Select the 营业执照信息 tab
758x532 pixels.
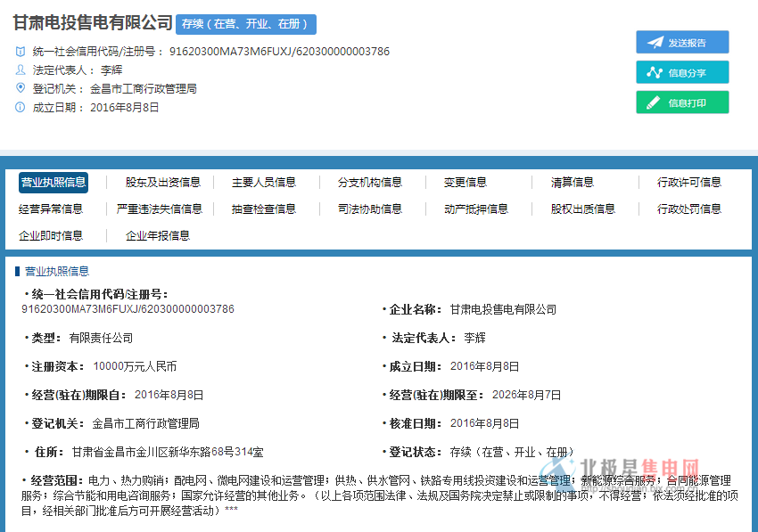[54, 182]
